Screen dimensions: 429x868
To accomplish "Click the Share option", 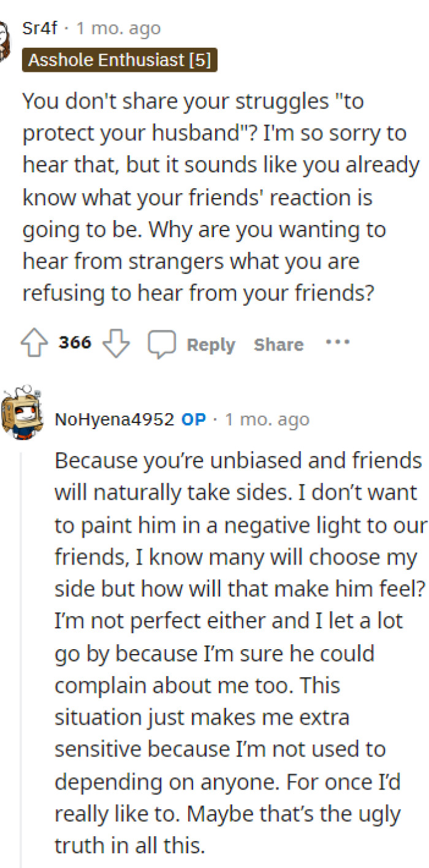I will click(x=278, y=345).
